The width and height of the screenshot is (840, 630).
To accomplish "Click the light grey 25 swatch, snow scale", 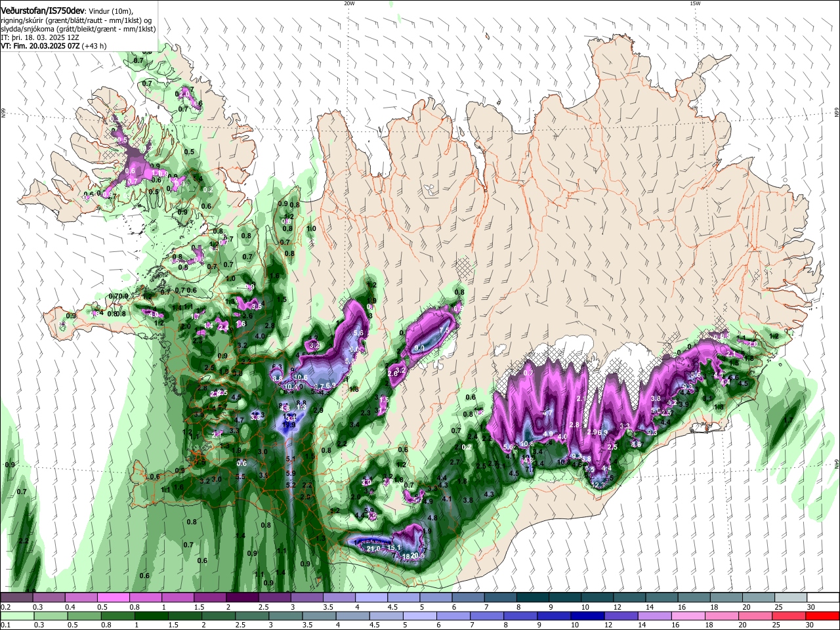I will tap(790, 598).
